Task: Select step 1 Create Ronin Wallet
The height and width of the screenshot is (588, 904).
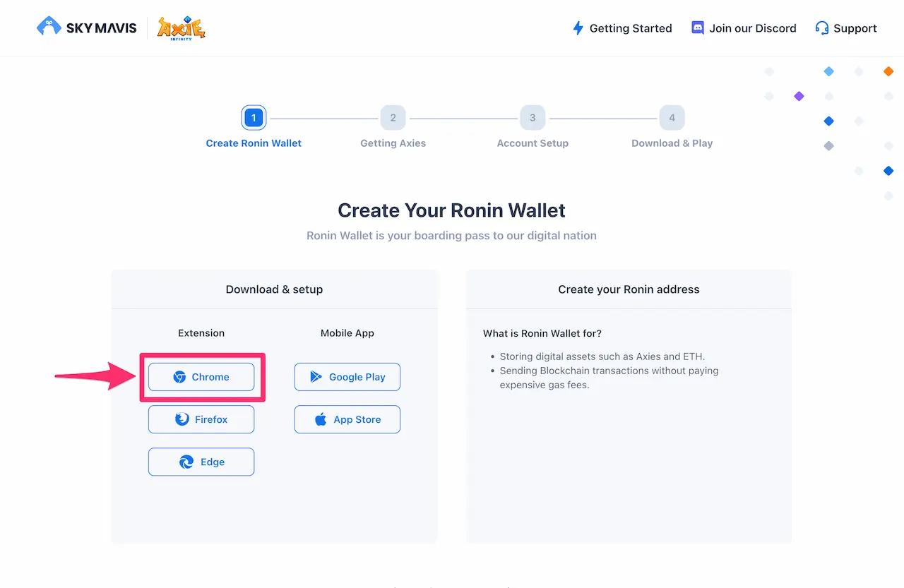Action: click(254, 128)
